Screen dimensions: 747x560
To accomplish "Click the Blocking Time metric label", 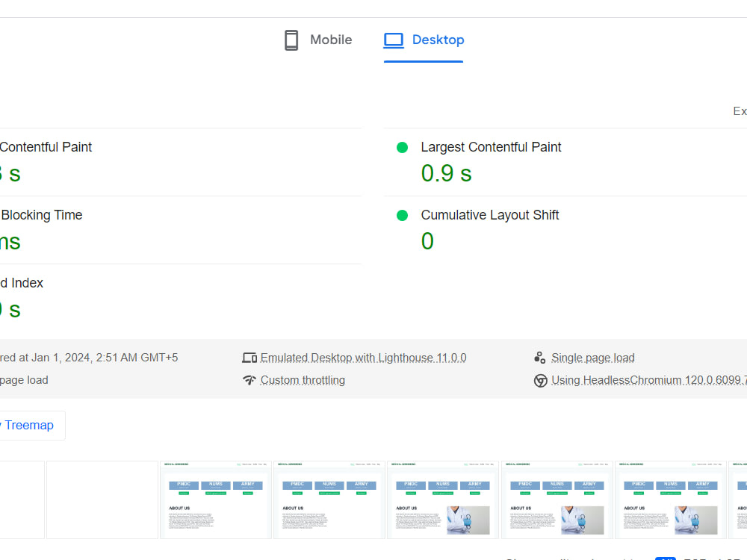I will pyautogui.click(x=41, y=215).
